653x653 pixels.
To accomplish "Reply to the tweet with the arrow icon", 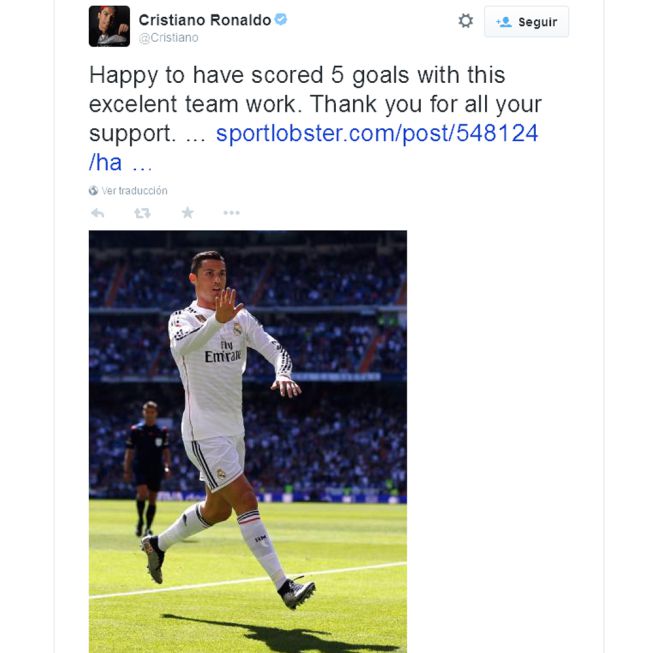I will [x=97, y=213].
